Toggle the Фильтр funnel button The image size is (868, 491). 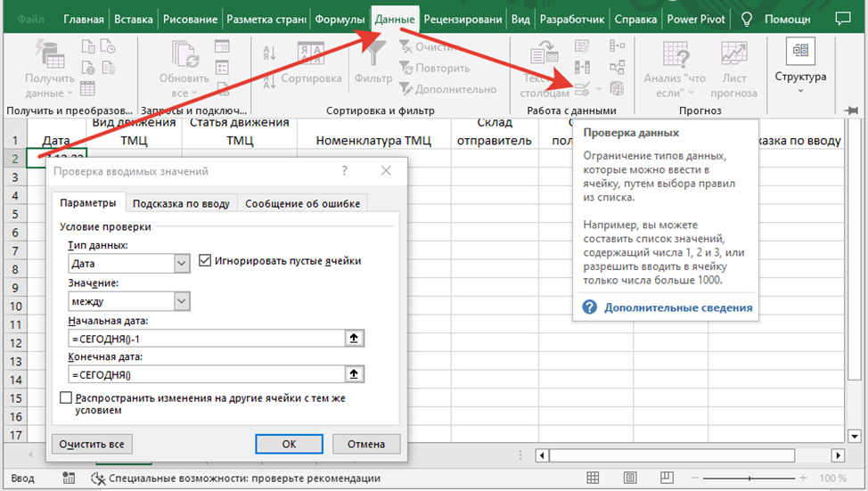coord(373,62)
